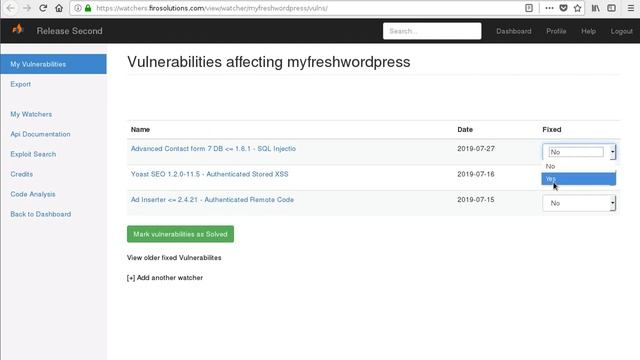Open the Release Second brand link
The width and height of the screenshot is (640, 360).
click(x=69, y=31)
